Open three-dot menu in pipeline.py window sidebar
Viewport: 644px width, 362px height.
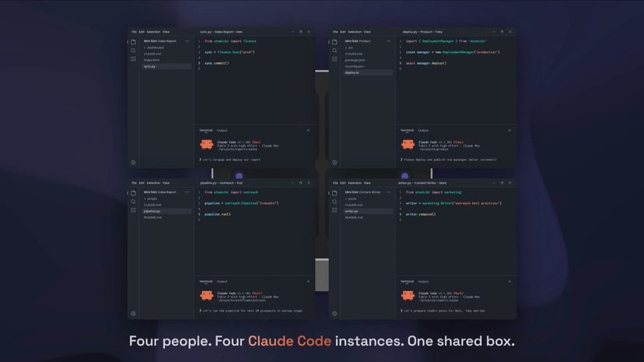[187, 192]
